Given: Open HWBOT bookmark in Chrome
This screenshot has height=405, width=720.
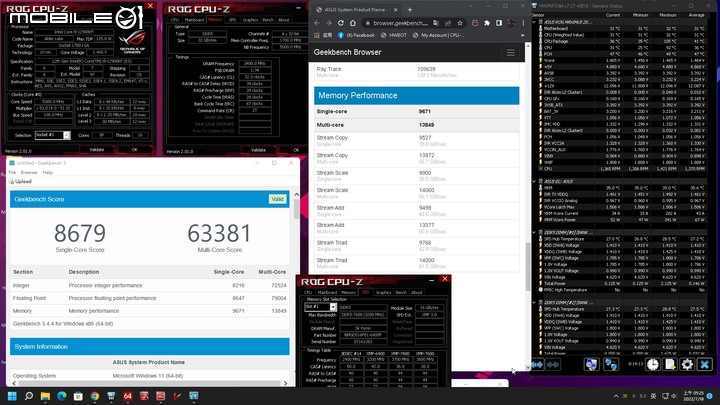Looking at the screenshot, I should point(394,35).
